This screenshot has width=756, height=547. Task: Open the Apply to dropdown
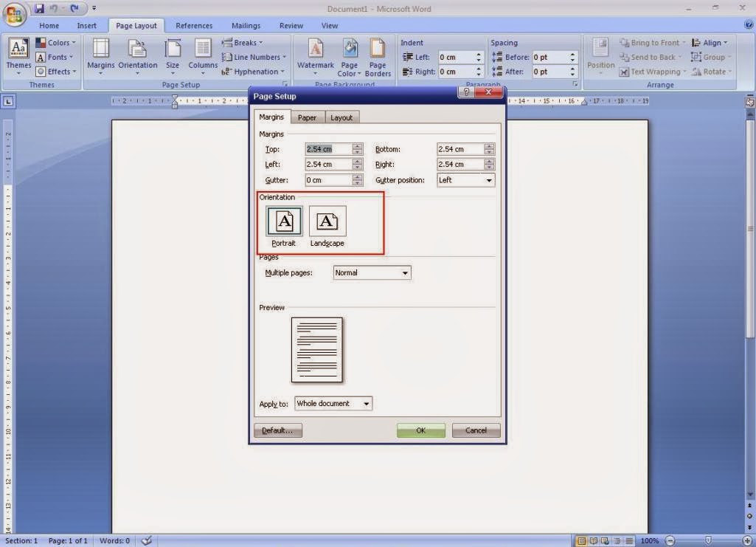[333, 403]
